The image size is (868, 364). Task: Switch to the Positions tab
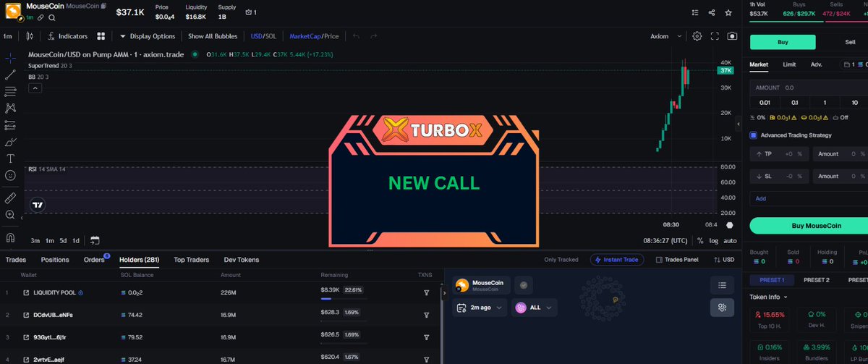[x=55, y=260]
